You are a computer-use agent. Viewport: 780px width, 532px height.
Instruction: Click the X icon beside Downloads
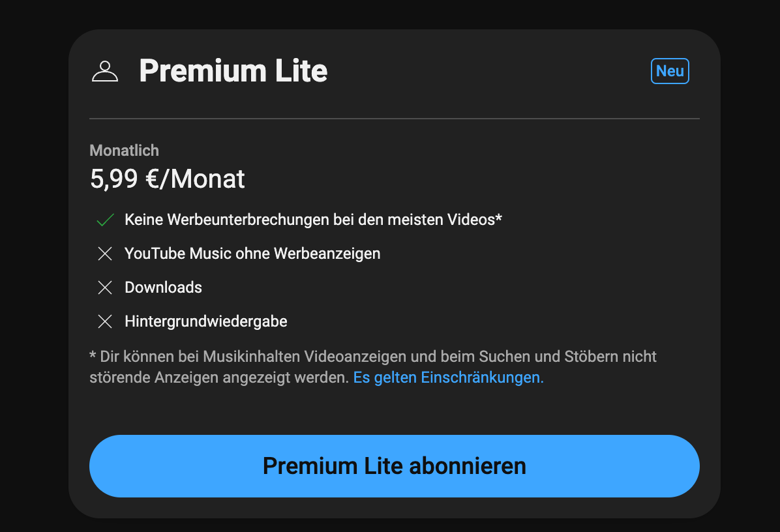coord(105,288)
